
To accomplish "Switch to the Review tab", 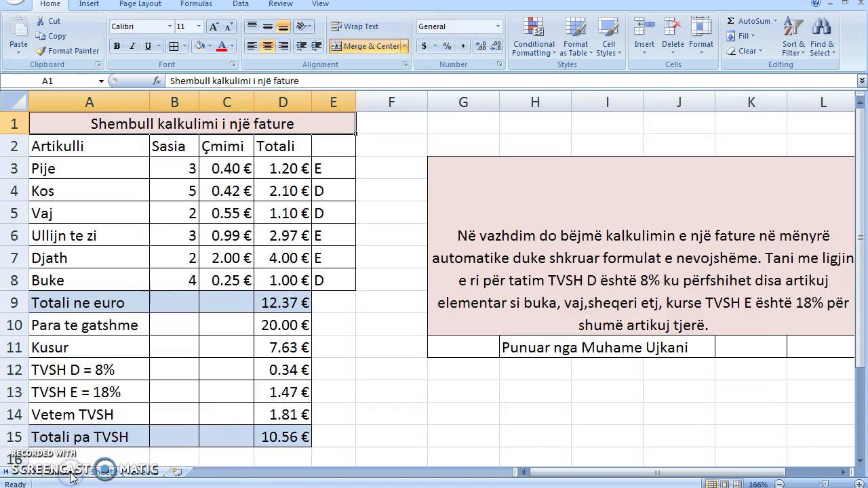I will tap(280, 4).
